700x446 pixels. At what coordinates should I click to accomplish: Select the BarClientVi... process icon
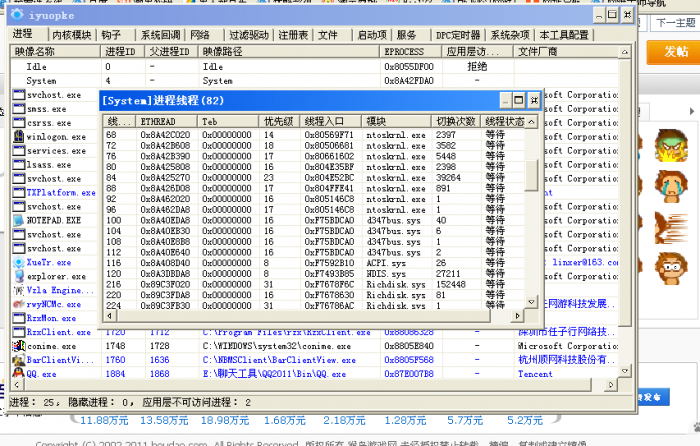(19, 359)
